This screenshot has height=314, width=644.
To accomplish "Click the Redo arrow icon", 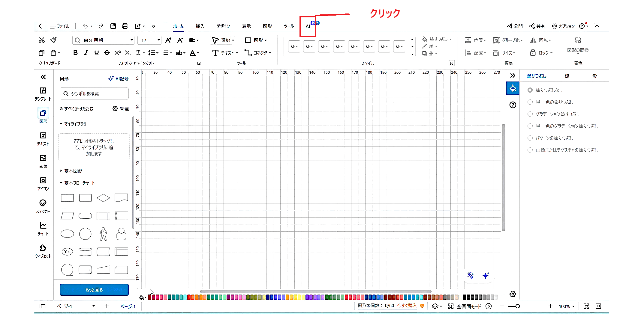I will (101, 26).
